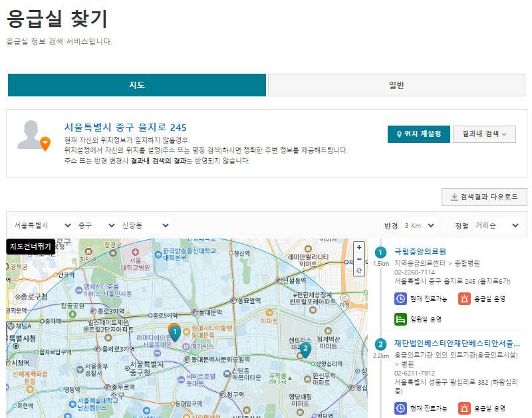The image size is (532, 418).
Task: Click 국립중앙의료원 현재 진료가능 clock icon
Action: click(x=400, y=298)
